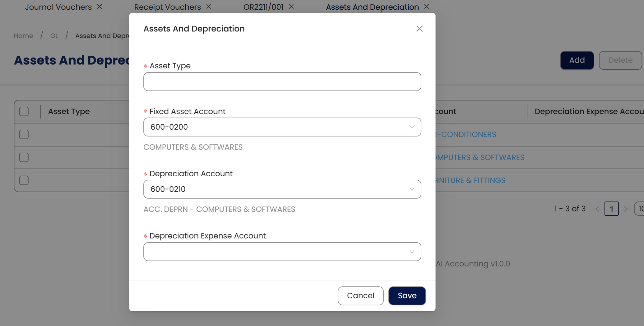Open the Home breadcrumb link

point(23,36)
